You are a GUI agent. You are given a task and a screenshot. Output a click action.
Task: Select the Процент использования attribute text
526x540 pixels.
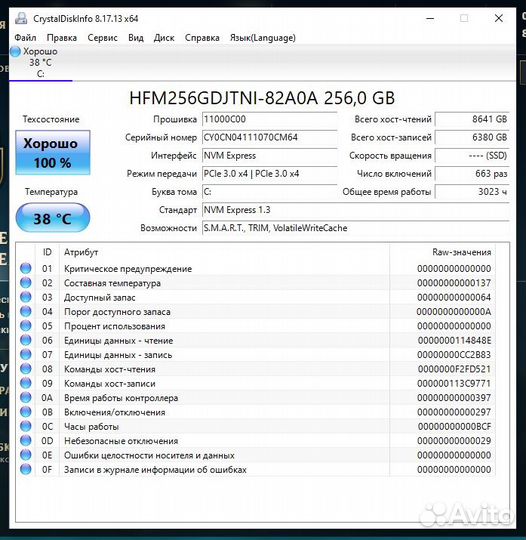[x=114, y=326]
